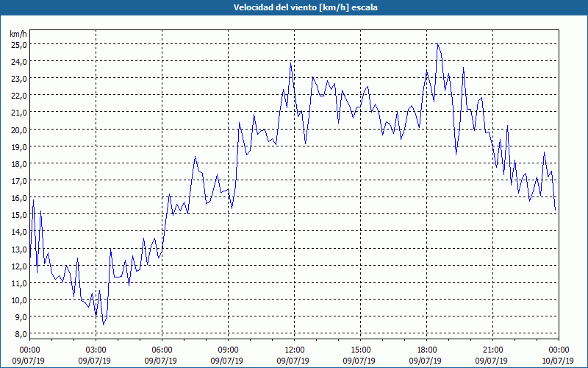Click the lowest point after 03:00
Image resolution: width=588 pixels, height=368 pixels.
coord(103,325)
